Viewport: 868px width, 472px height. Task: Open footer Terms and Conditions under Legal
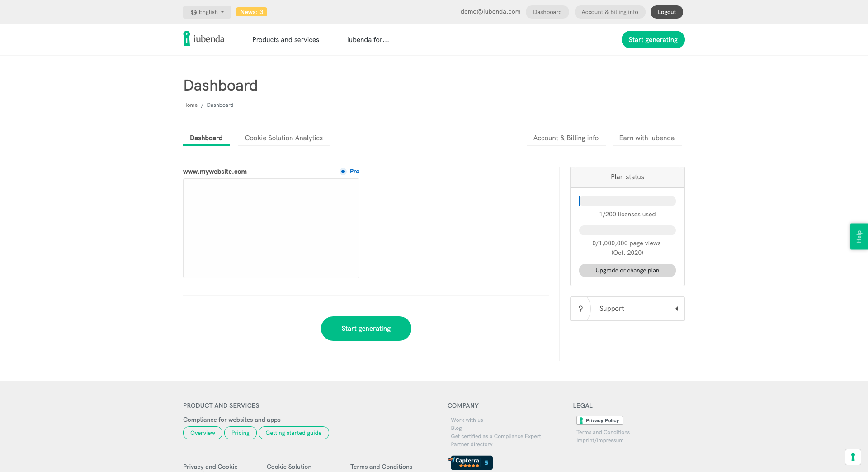pos(603,432)
